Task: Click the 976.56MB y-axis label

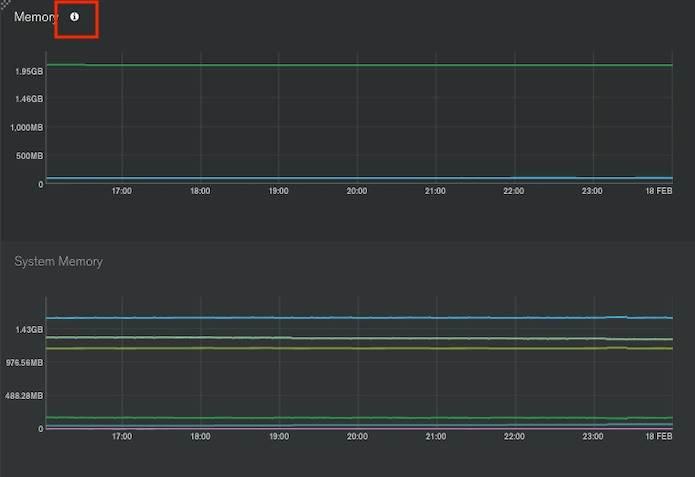Action: pyautogui.click(x=24, y=363)
